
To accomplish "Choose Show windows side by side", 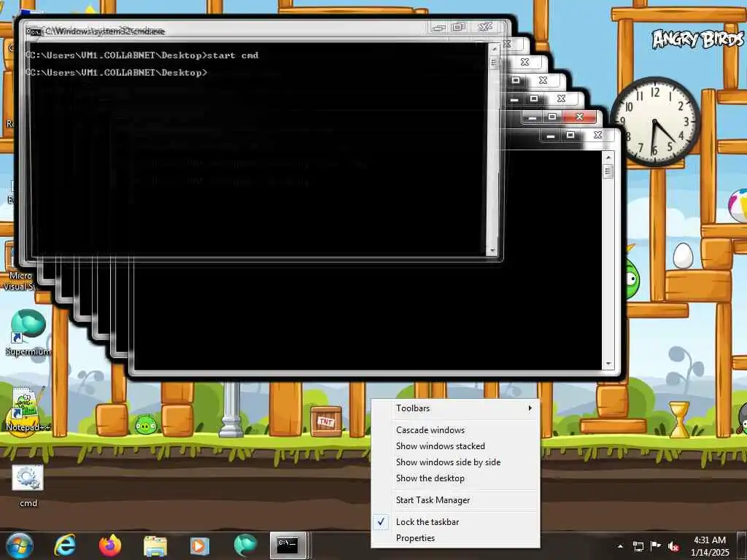I will pyautogui.click(x=455, y=462).
